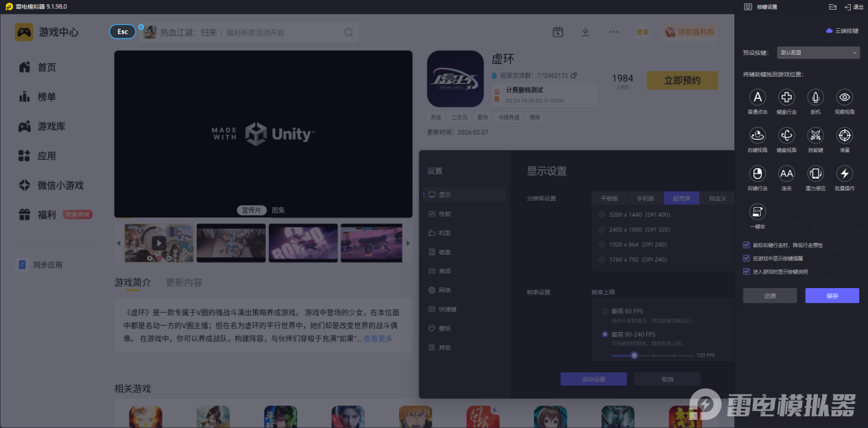Click the 还原 button in key settings
Screen dimensions: 868x428
tap(770, 296)
